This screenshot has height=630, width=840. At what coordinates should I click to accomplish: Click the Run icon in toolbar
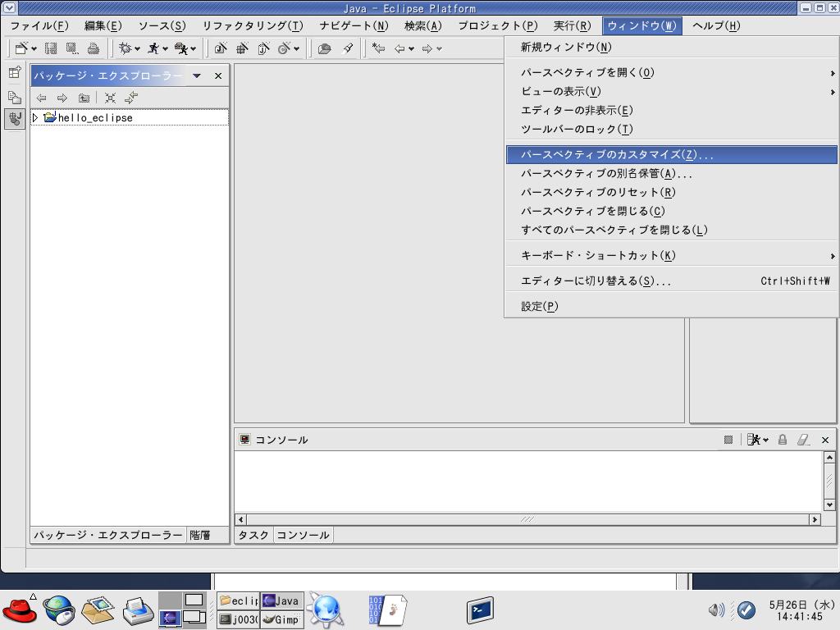[x=153, y=48]
